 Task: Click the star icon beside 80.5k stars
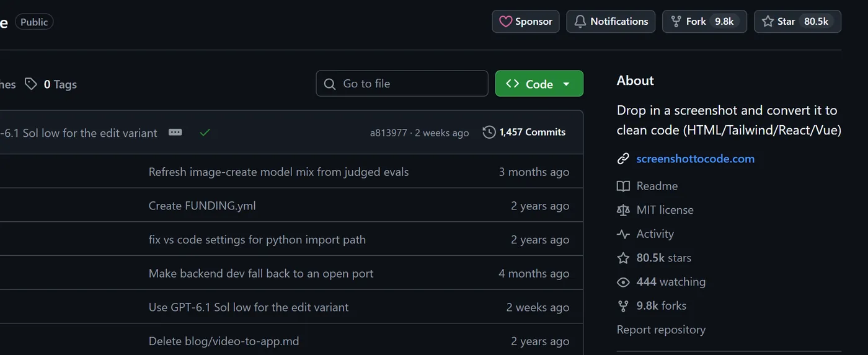pos(623,258)
